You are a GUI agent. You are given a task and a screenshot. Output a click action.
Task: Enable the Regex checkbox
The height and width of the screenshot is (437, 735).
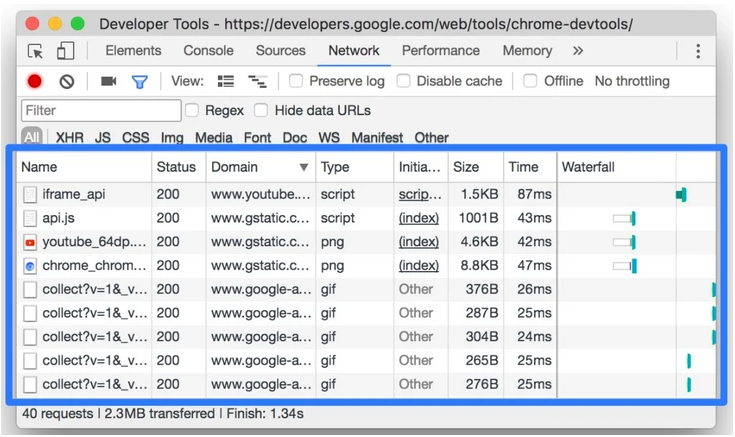pyautogui.click(x=192, y=110)
